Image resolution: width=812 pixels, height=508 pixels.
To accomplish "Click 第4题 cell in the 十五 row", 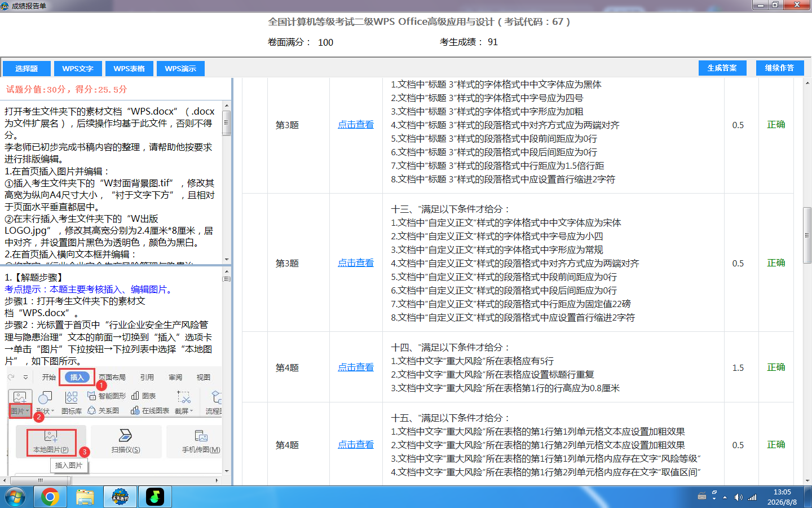I will tap(287, 445).
